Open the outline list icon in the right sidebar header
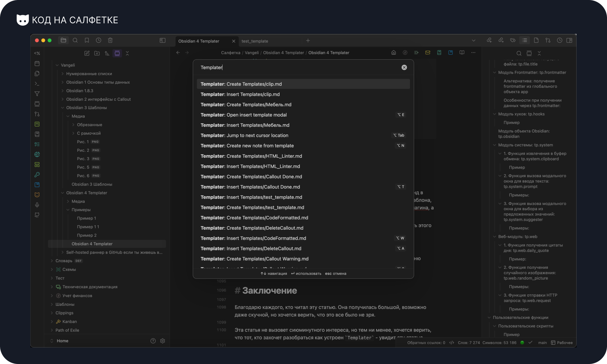Screen dimensions: 607x364 point(524,40)
